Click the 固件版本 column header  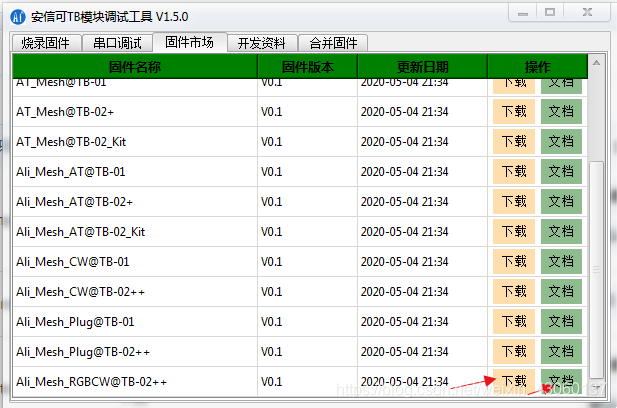tap(307, 66)
